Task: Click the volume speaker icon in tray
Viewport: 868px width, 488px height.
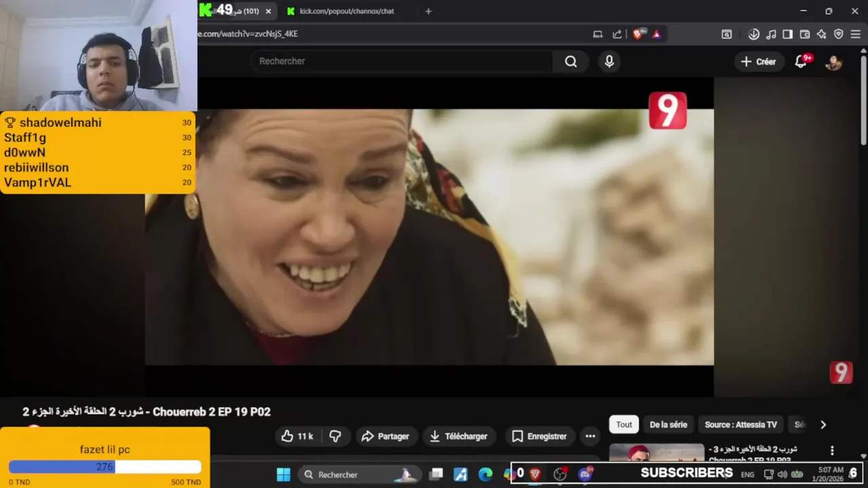Action: point(783,474)
